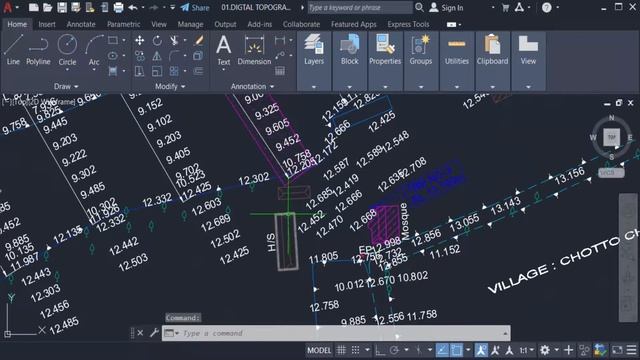Open status bar customization menu

(631, 350)
